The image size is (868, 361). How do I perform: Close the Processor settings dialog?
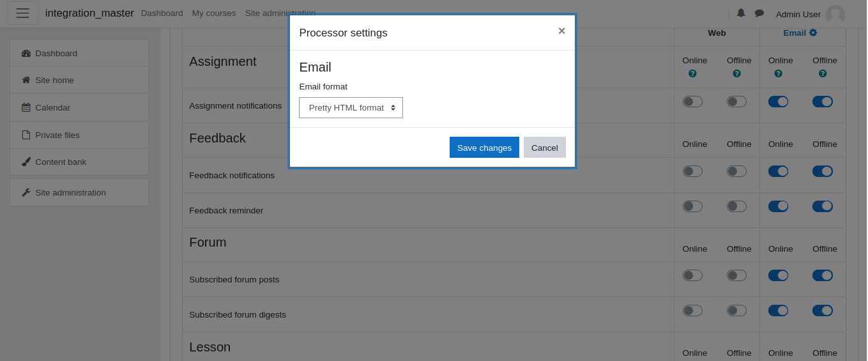pyautogui.click(x=561, y=31)
